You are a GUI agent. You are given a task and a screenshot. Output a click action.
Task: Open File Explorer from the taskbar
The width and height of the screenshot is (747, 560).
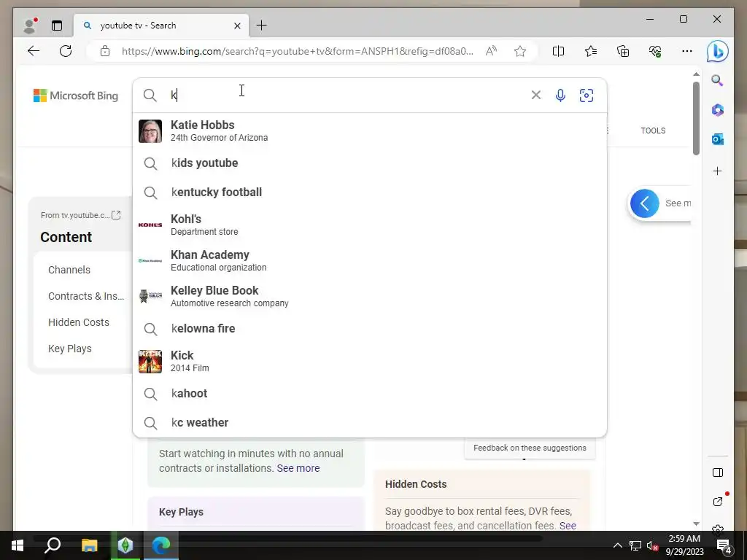[x=89, y=545]
